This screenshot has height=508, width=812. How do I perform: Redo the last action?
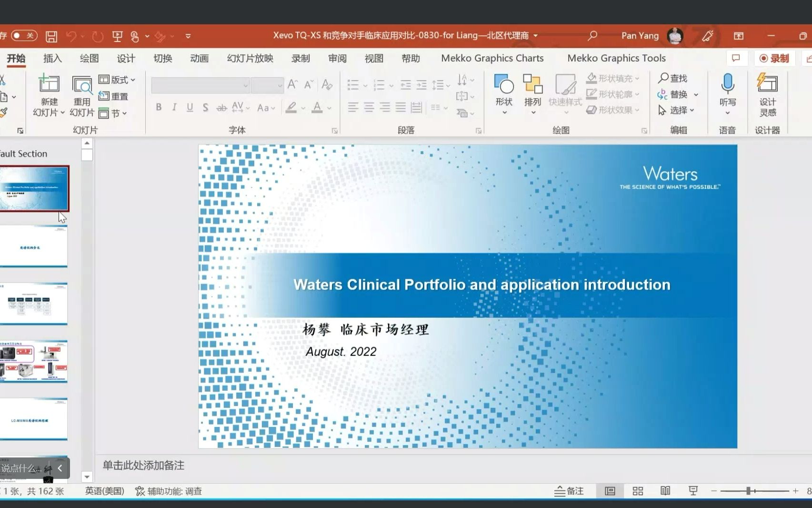98,36
